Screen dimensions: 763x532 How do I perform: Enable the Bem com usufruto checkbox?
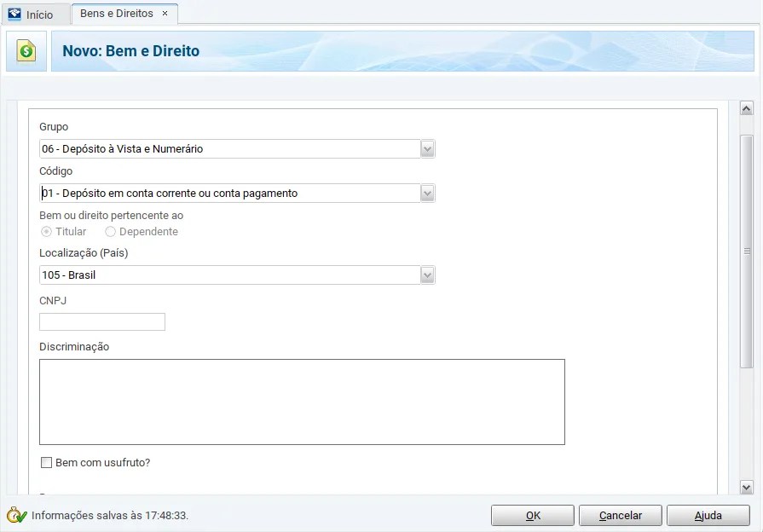(47, 463)
